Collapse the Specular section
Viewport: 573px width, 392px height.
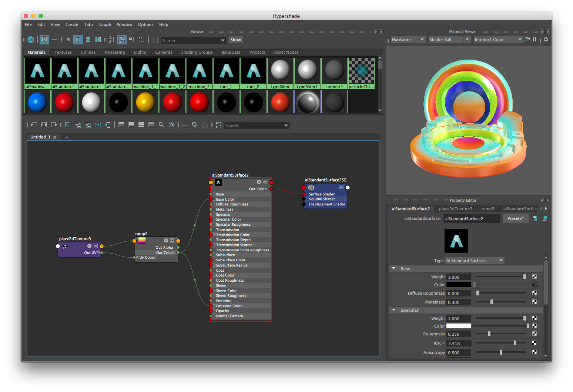(394, 310)
